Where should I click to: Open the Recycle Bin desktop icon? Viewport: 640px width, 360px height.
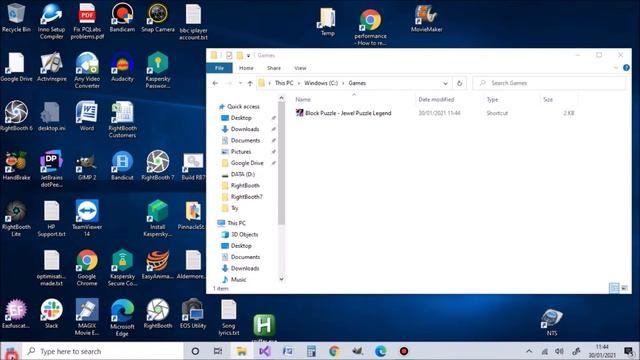pyautogui.click(x=16, y=18)
